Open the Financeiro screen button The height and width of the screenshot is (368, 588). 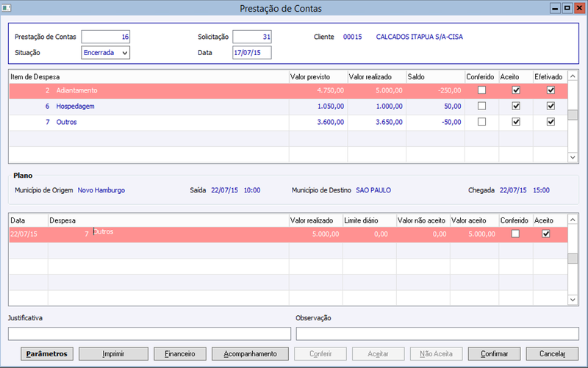180,354
